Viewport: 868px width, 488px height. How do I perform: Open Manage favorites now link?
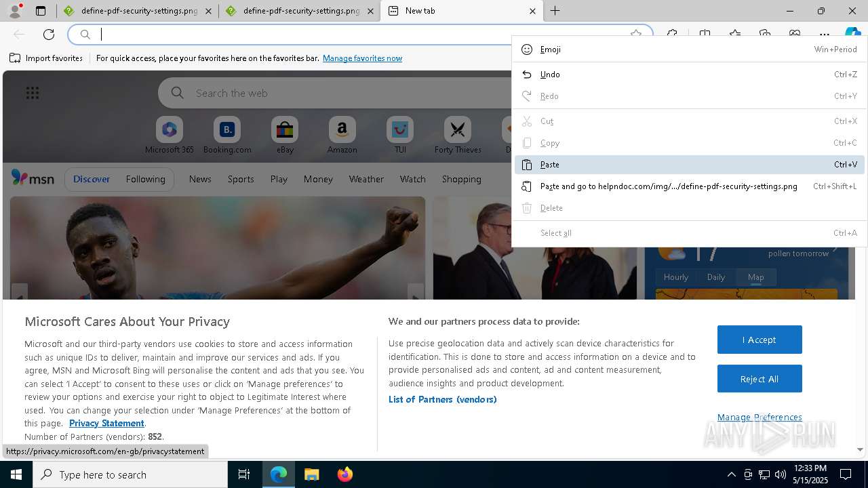click(362, 58)
